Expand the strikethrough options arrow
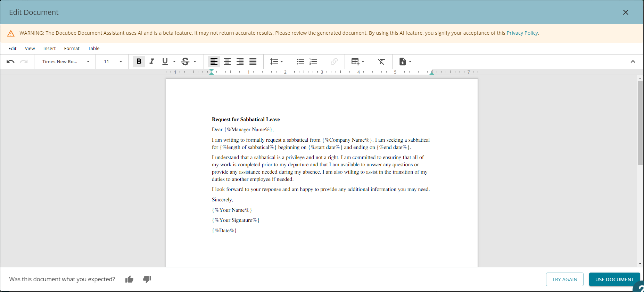644x292 pixels. click(x=195, y=61)
